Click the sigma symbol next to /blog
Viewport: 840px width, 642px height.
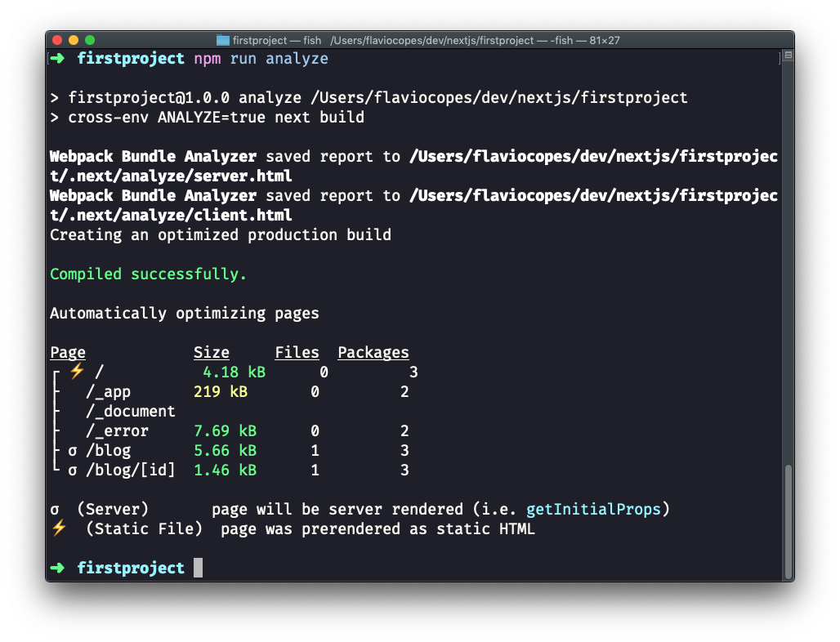[x=73, y=451]
